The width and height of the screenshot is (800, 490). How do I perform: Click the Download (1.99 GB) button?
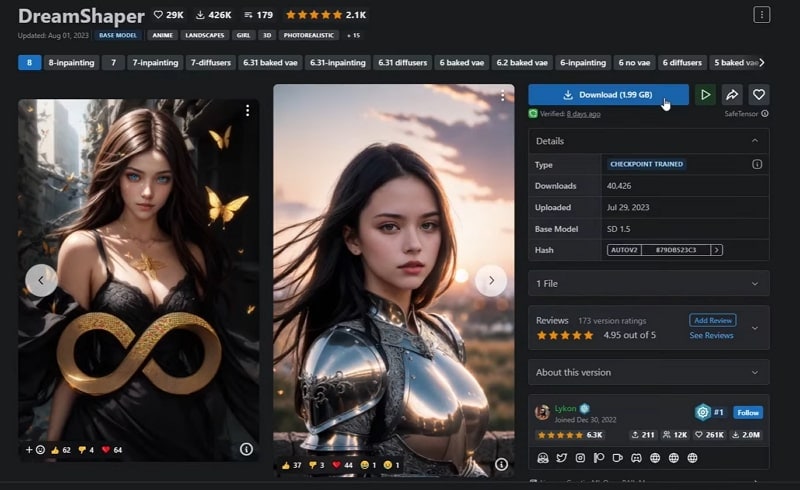pyautogui.click(x=608, y=94)
